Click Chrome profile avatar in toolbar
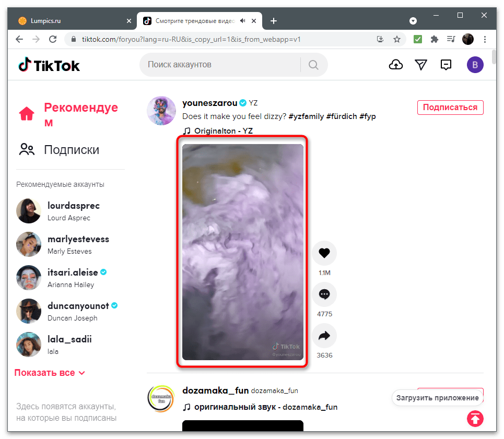Viewport: 504px width, 439px height. click(x=467, y=39)
